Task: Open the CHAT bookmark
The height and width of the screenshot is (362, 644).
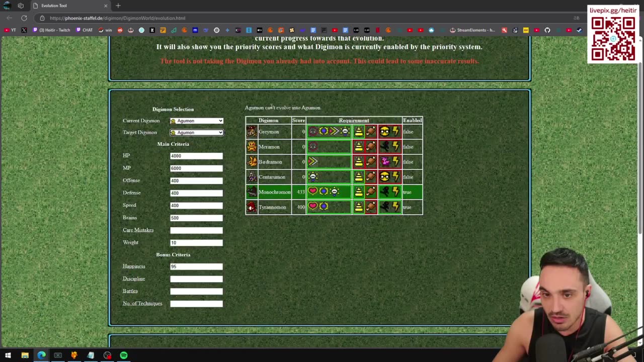Action: click(85, 30)
